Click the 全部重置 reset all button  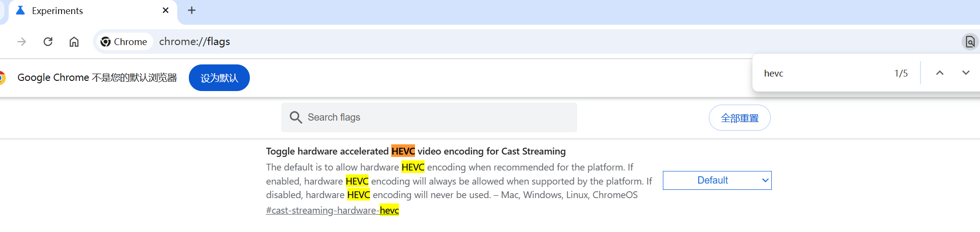740,118
